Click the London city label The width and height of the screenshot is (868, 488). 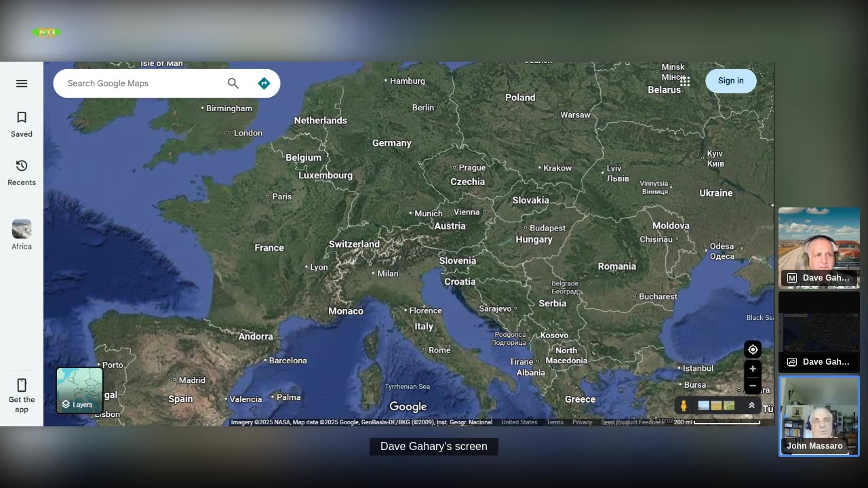pyautogui.click(x=248, y=133)
